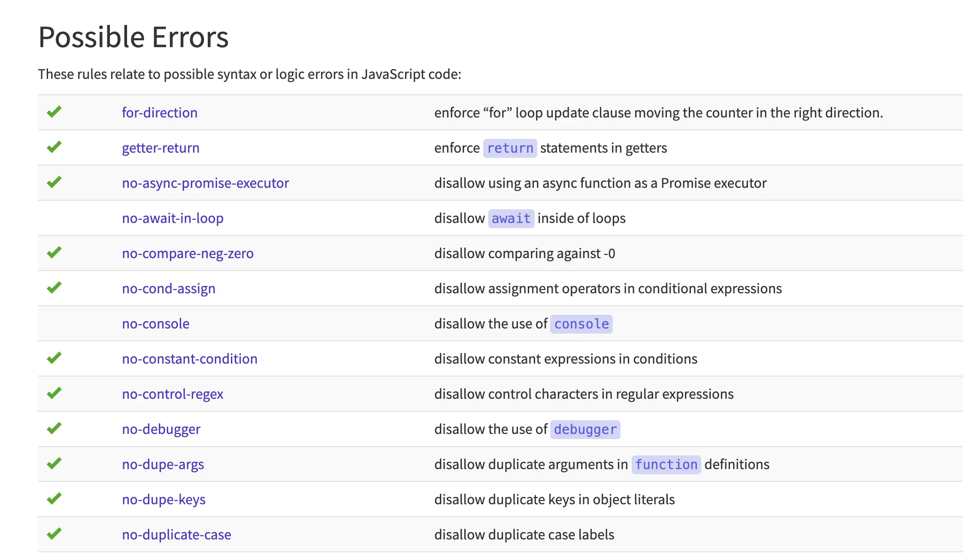Click the 'console' code tag
Screen dimensions: 963x560
coord(581,324)
